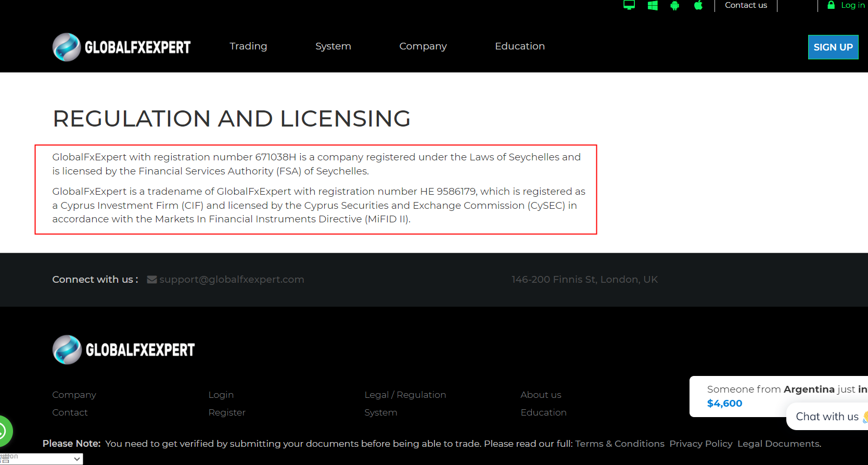Open the footer Login link
Screen dimensions: 868x465
[221, 395]
